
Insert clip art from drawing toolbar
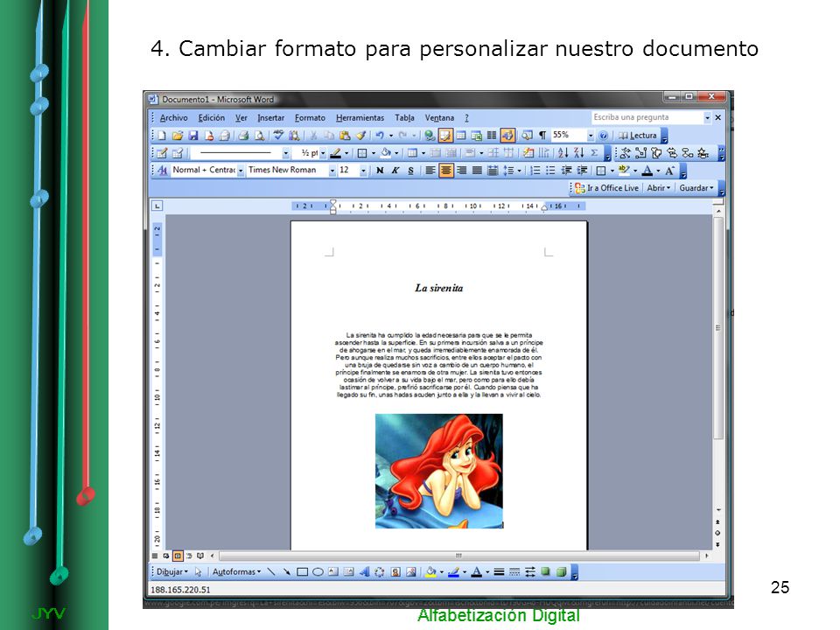point(395,572)
